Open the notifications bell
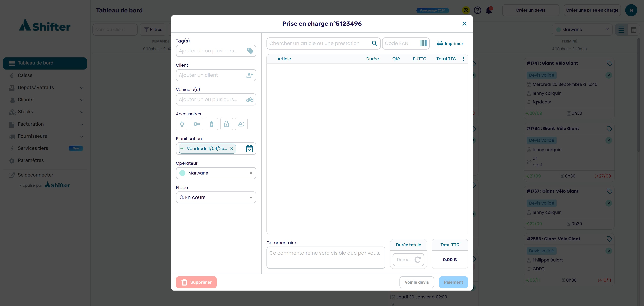Image resolution: width=644 pixels, height=306 pixels. click(x=489, y=10)
